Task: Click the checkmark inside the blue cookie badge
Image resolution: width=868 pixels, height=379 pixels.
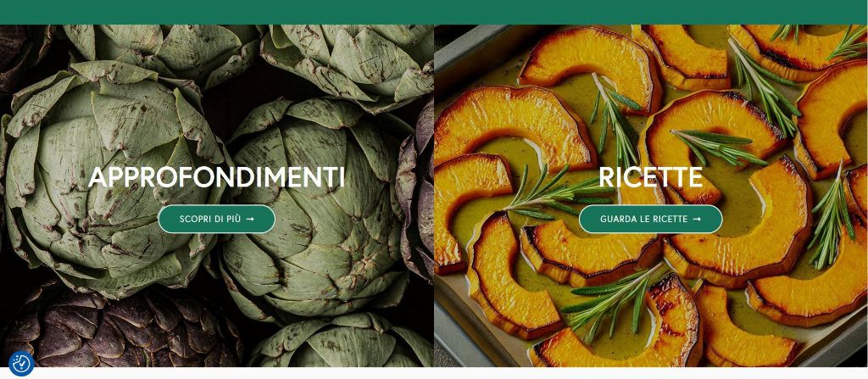Action: click(21, 364)
